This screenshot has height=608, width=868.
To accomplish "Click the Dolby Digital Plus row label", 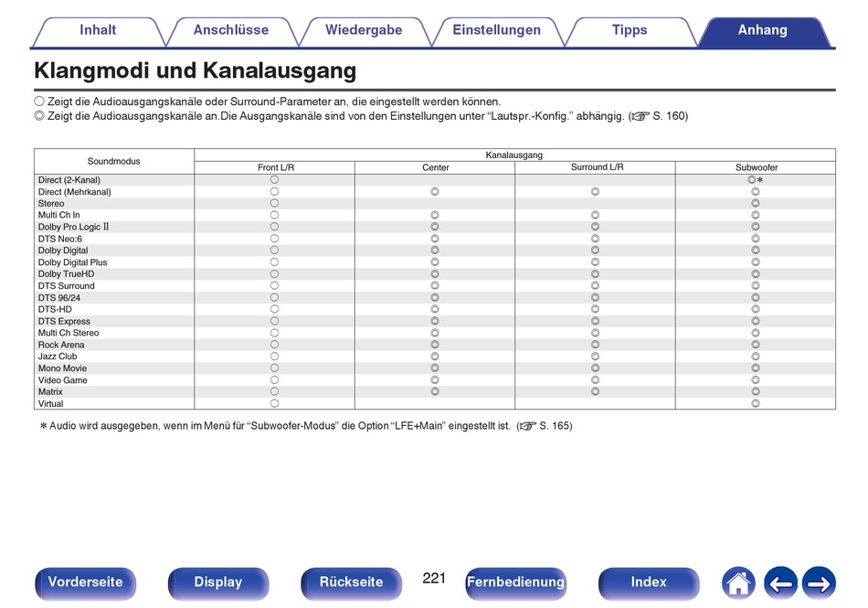I will (x=72, y=262).
